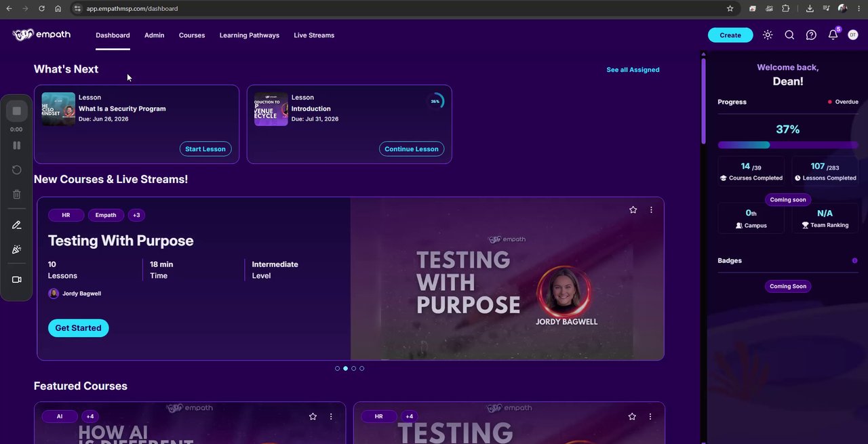This screenshot has width=868, height=444.
Task: Open the Chrome three-dot menu
Action: (859, 8)
